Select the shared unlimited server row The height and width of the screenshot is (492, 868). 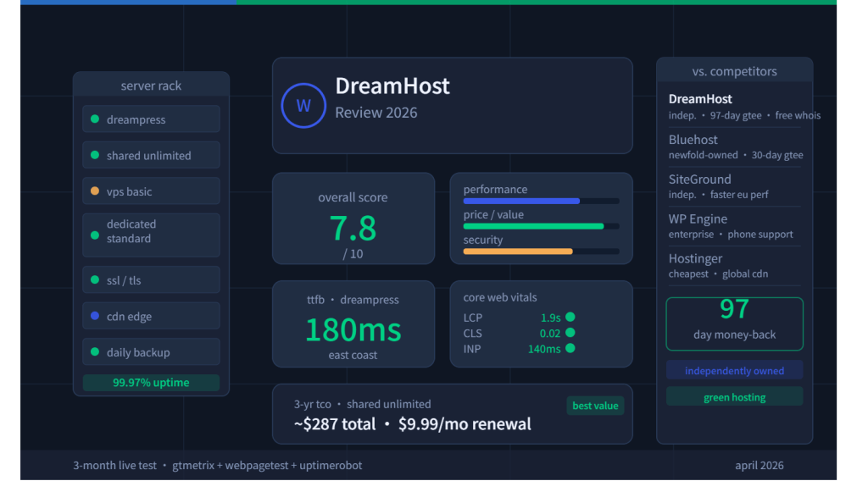pyautogui.click(x=151, y=155)
